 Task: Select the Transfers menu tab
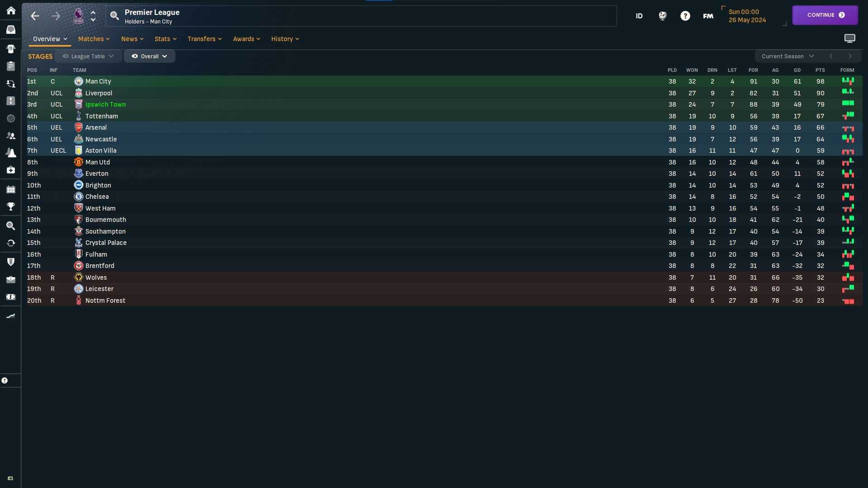tap(204, 38)
